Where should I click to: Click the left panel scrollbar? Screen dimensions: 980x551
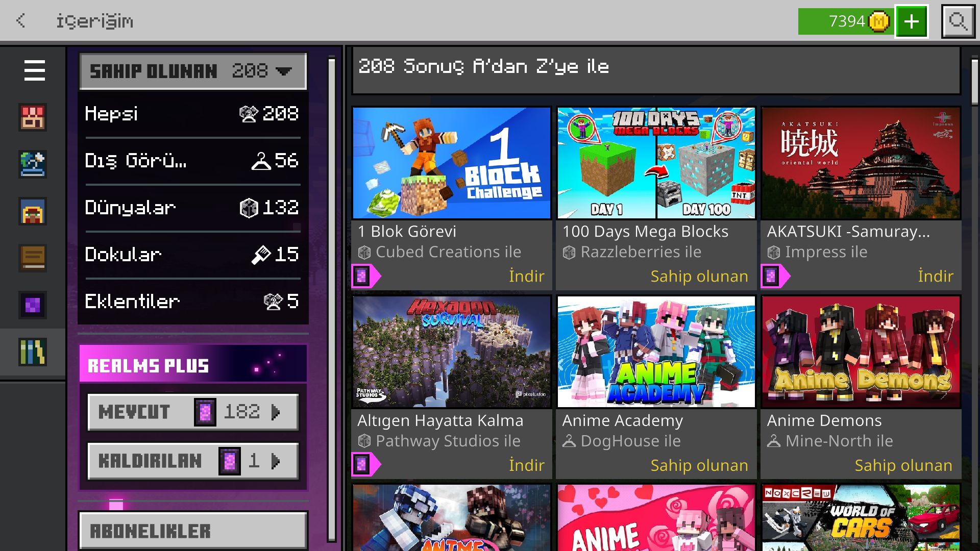[331, 299]
